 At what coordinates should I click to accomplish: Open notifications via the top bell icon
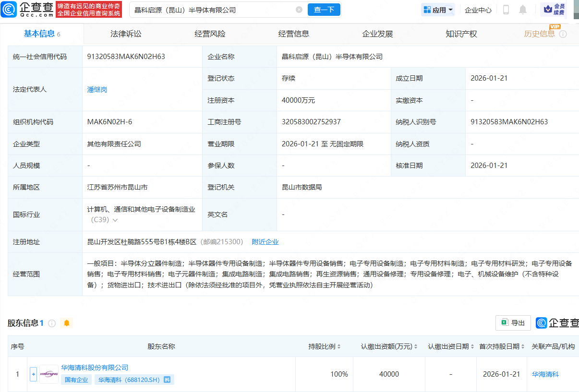[x=523, y=9]
